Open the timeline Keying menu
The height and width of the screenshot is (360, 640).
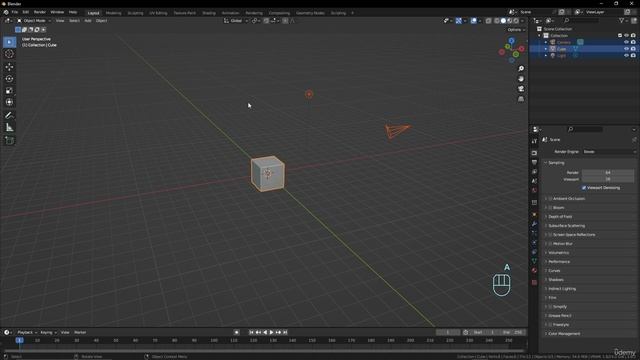coord(48,332)
